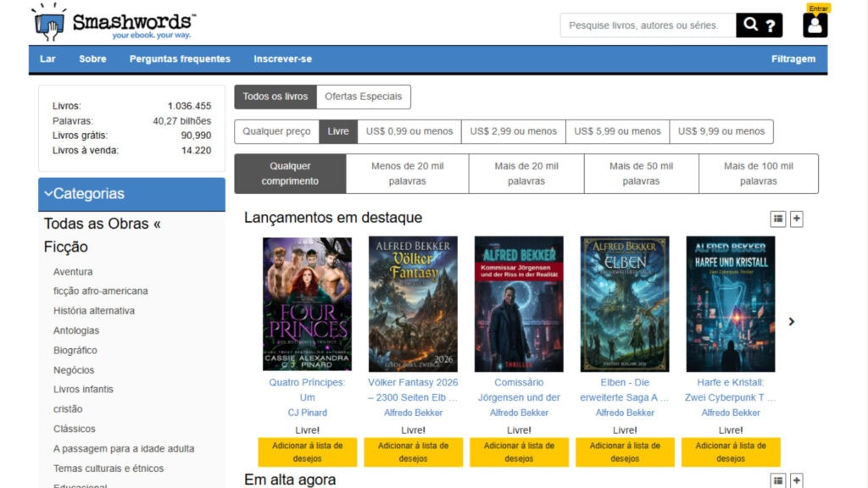Select Qualquer comprimento length filter
Screen dimensions: 868x488
click(x=290, y=174)
